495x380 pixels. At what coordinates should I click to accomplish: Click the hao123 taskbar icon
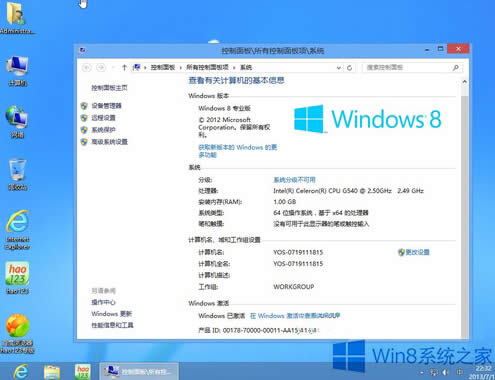click(82, 372)
